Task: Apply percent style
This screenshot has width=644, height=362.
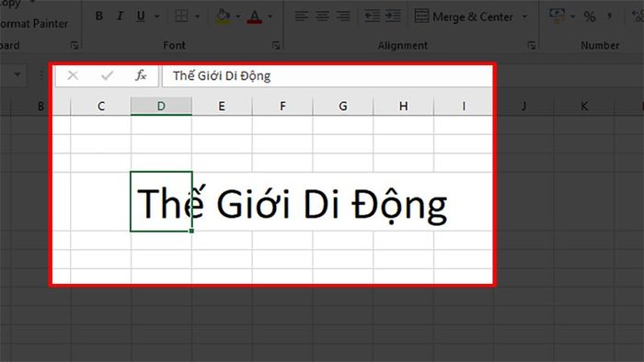Action: (590, 17)
